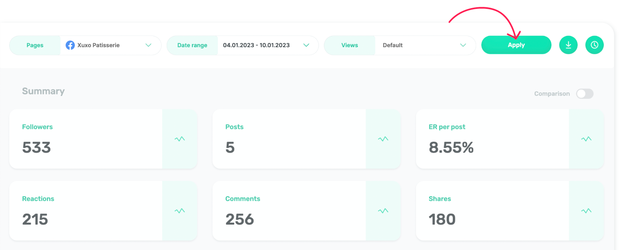Select the Followers value 533
Viewport: 644px width, 250px height.
click(x=37, y=148)
